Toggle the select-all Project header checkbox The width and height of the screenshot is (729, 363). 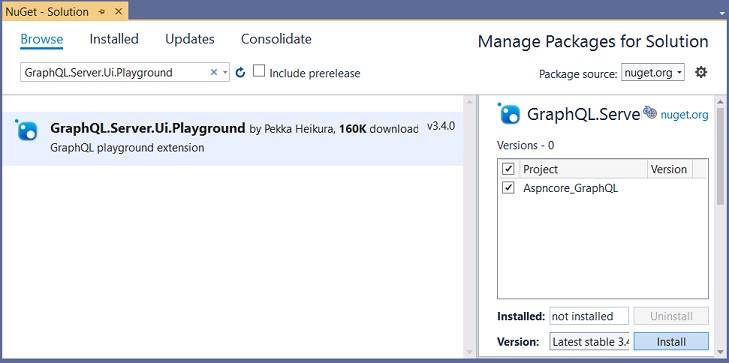pyautogui.click(x=508, y=169)
